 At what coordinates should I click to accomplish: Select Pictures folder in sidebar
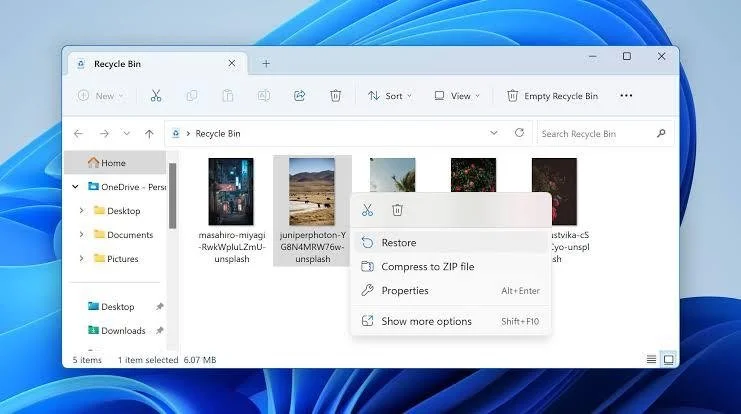116,259
